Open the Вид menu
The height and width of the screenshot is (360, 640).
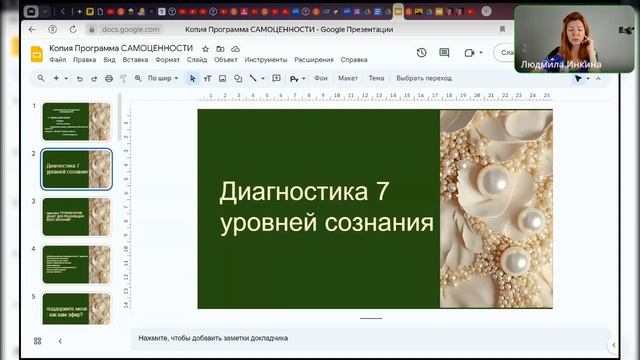tap(109, 60)
